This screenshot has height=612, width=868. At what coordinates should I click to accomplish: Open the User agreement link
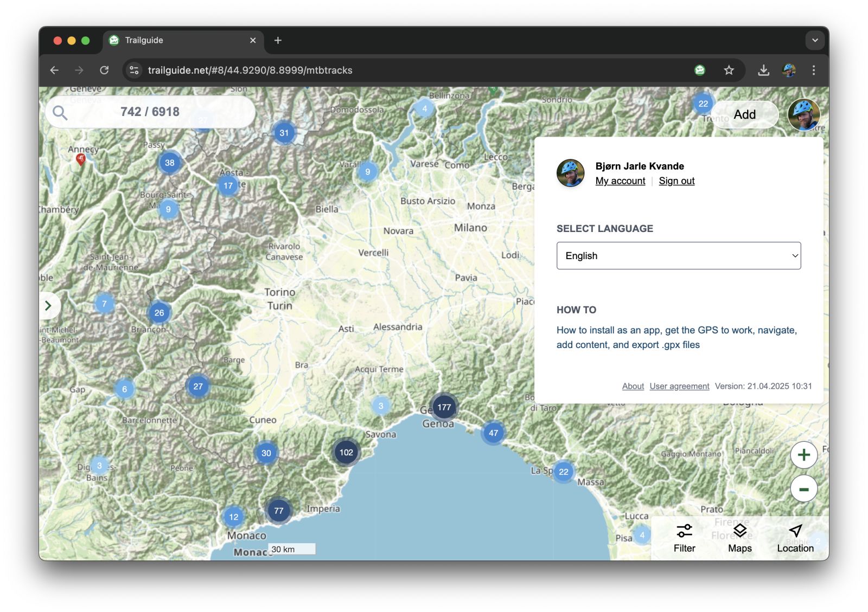pos(679,386)
